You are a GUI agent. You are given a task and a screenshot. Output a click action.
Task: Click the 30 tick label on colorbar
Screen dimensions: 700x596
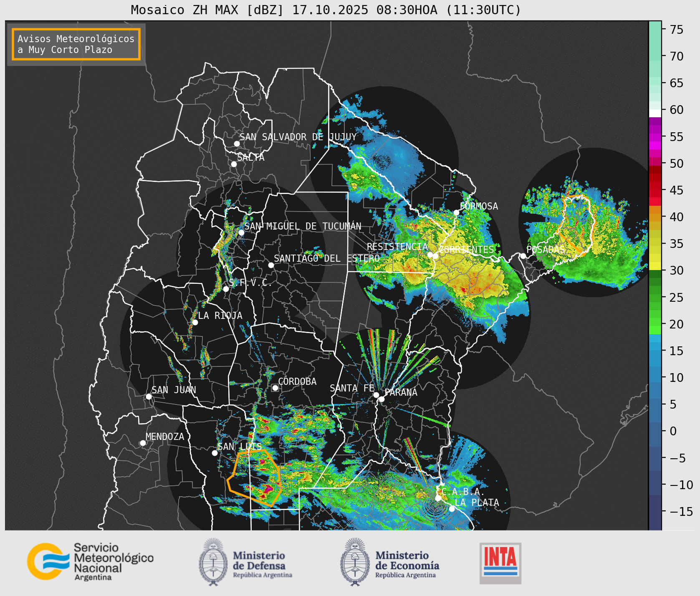(x=677, y=270)
